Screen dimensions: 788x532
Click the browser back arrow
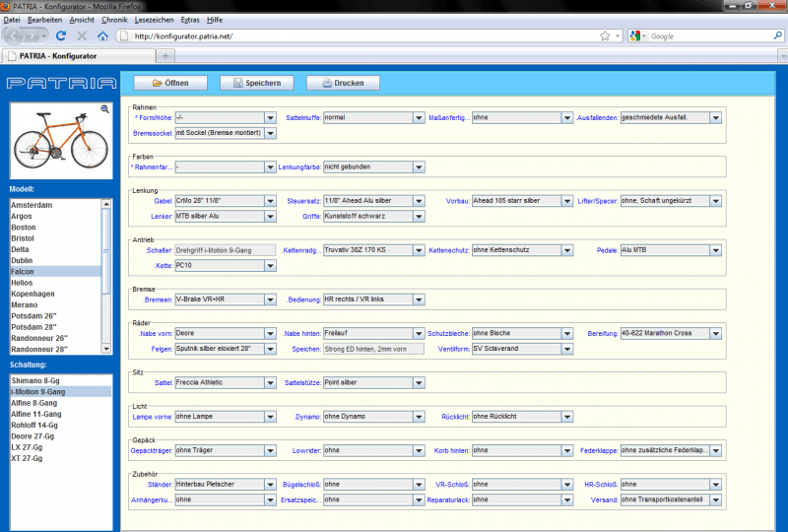coord(14,35)
